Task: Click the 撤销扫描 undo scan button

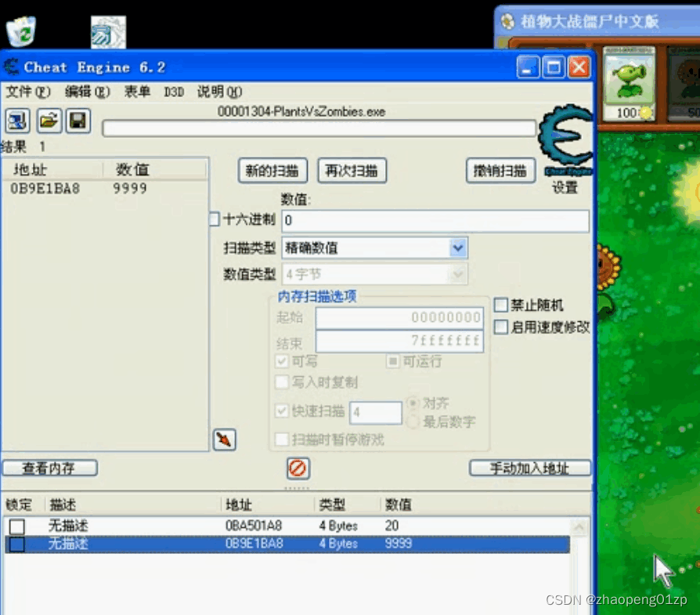Action: 500,171
